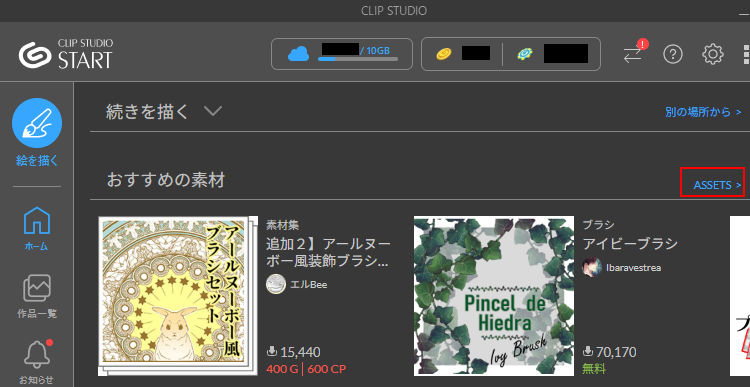Open お知らせ notifications bell
This screenshot has height=387, width=750.
point(37,362)
